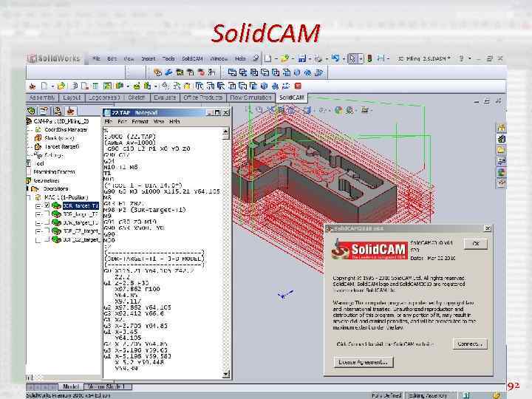Click the Select cursor tool in the top toolbar
The width and height of the screenshot is (532, 399).
click(352, 58)
